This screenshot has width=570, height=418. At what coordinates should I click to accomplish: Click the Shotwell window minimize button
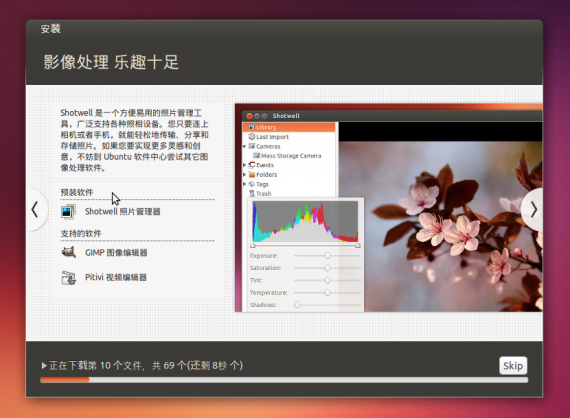pos(257,116)
